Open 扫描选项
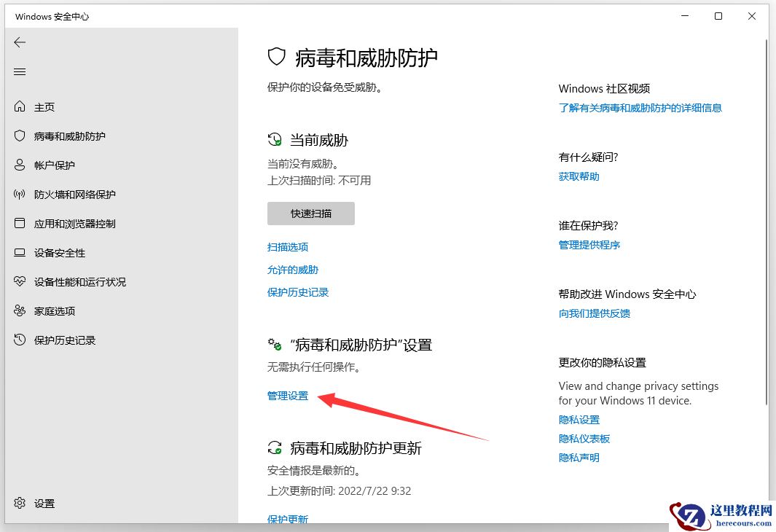 [287, 247]
